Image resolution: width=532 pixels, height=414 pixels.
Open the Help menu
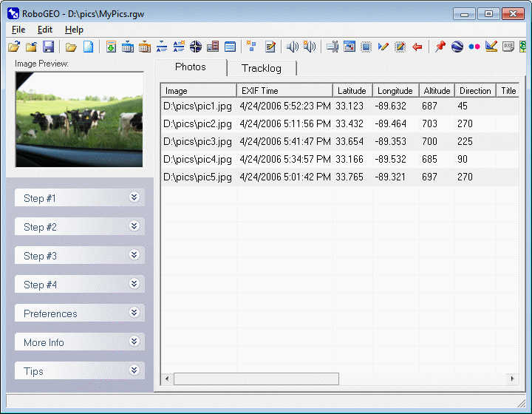coord(74,30)
